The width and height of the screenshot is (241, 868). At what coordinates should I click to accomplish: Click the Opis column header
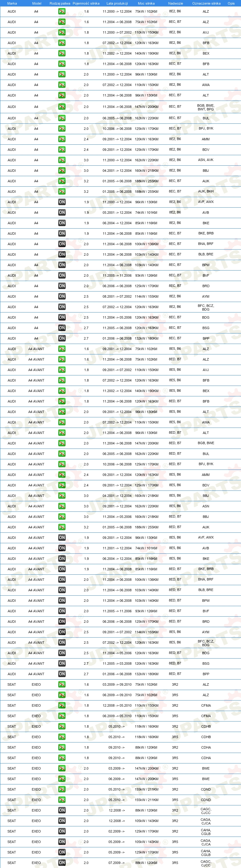tap(231, 3)
